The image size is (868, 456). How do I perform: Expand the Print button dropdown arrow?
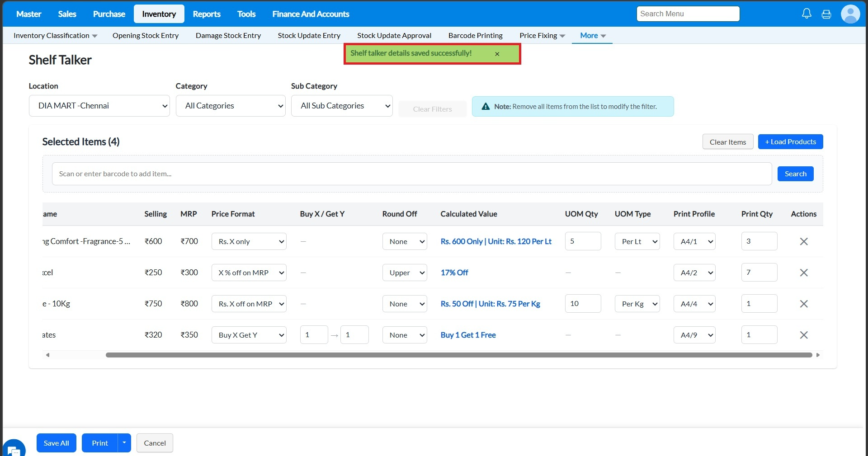(124, 443)
